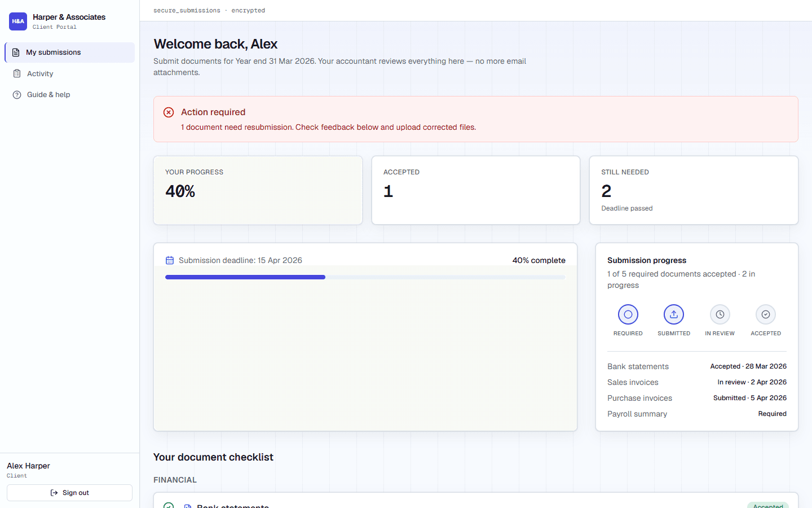
Task: Click the 'Submission progress' heading
Action: (x=647, y=260)
